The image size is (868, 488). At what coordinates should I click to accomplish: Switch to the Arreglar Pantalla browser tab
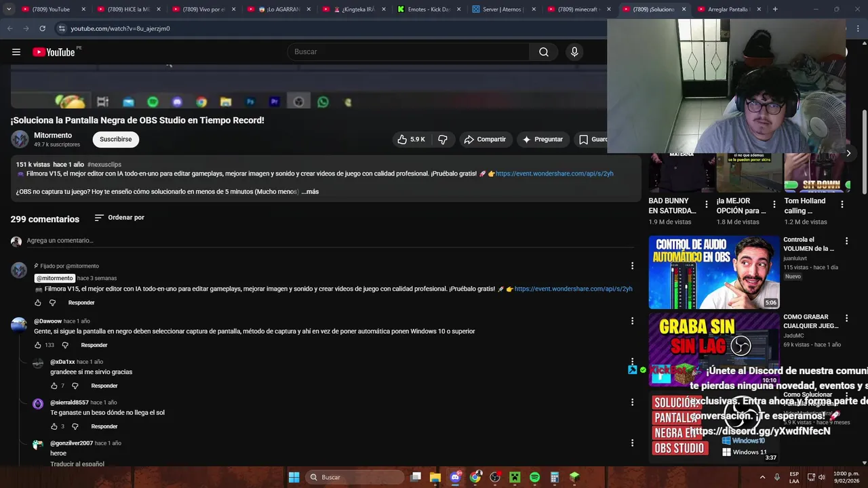[729, 9]
